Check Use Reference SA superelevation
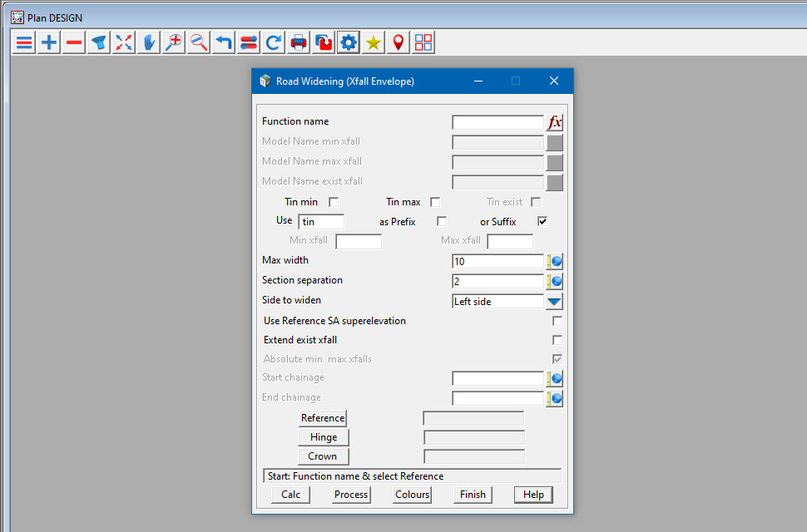807x532 pixels. (557, 321)
